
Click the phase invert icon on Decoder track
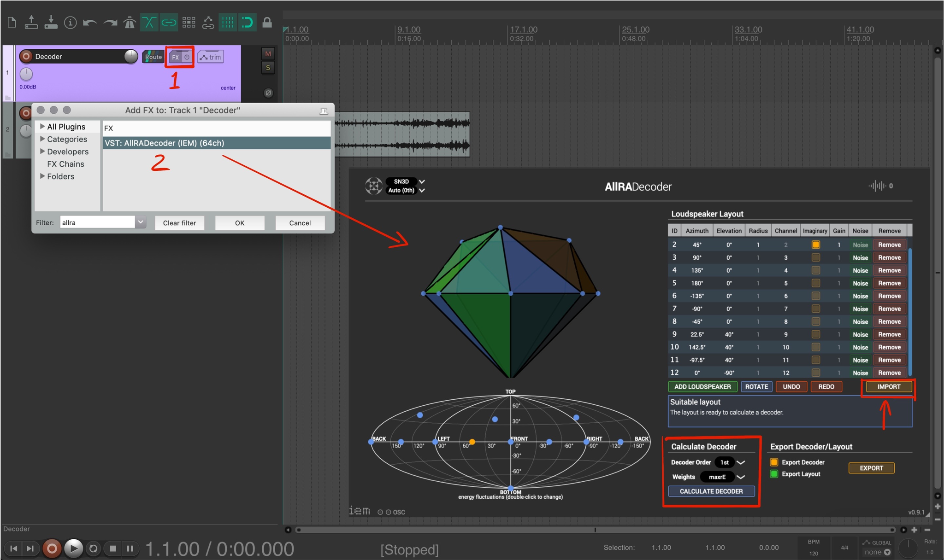point(268,93)
